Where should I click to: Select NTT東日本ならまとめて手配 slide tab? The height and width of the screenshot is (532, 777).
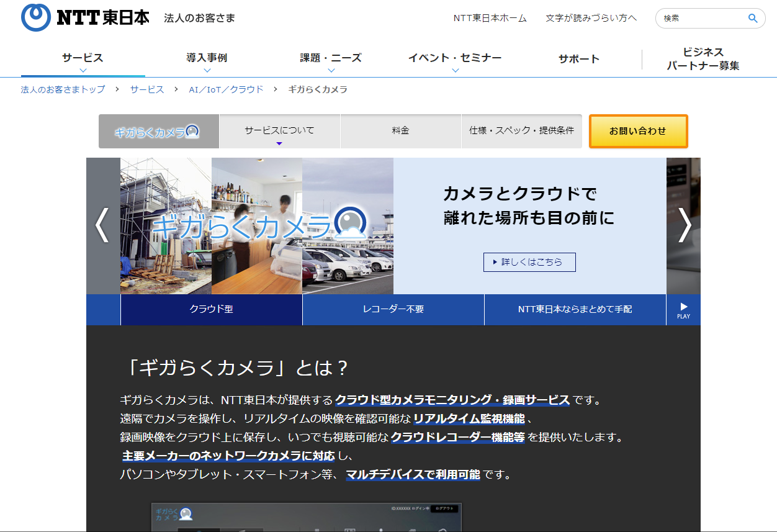pyautogui.click(x=575, y=309)
